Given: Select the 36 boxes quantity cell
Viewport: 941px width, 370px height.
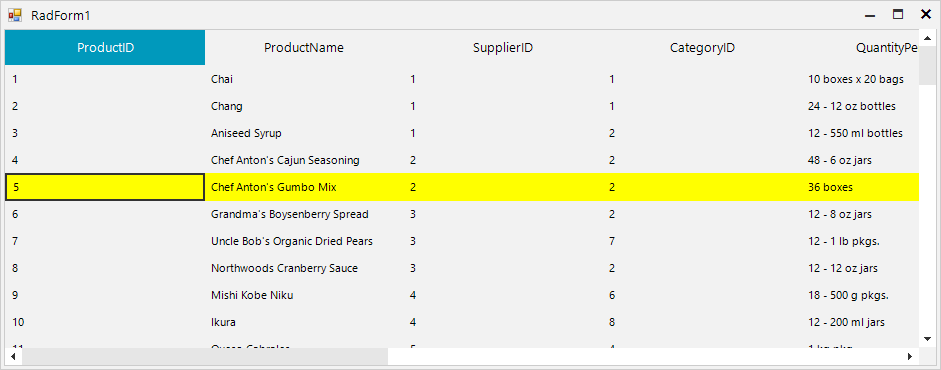Looking at the screenshot, I should click(x=861, y=187).
